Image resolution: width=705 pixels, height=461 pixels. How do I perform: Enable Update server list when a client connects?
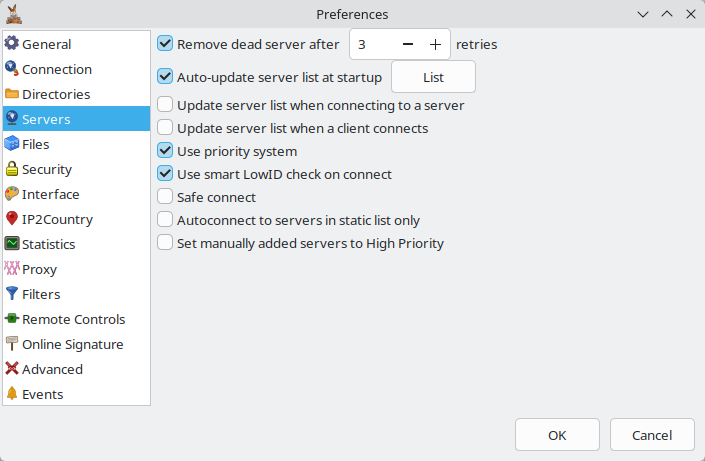[165, 127]
